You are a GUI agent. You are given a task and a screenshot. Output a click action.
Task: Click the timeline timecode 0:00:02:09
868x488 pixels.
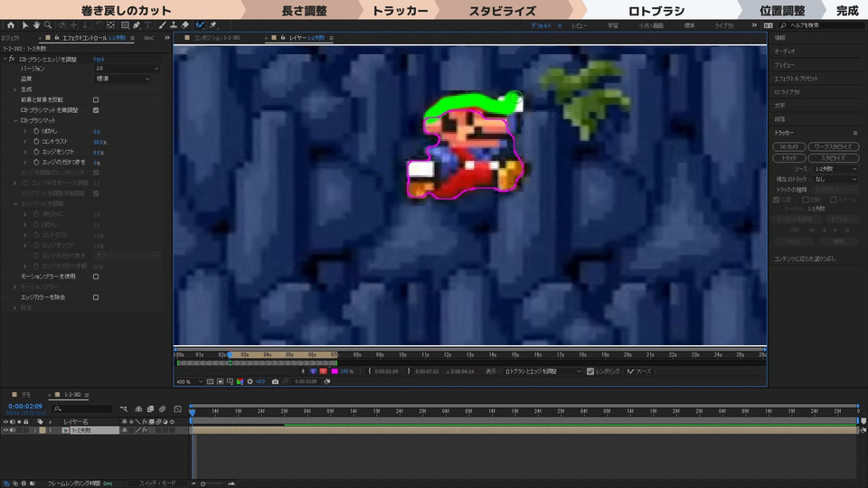click(x=25, y=406)
